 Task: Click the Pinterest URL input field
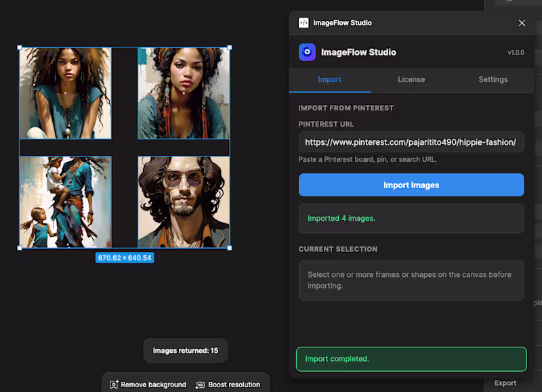[411, 142]
